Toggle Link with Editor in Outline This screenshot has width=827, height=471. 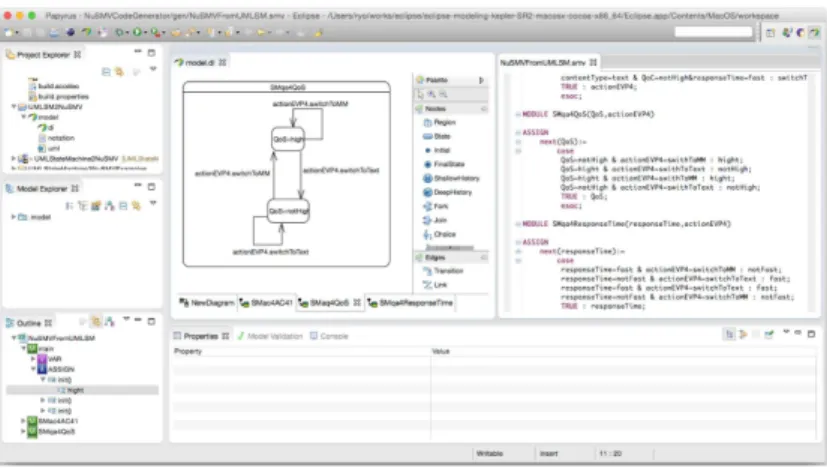(96, 321)
